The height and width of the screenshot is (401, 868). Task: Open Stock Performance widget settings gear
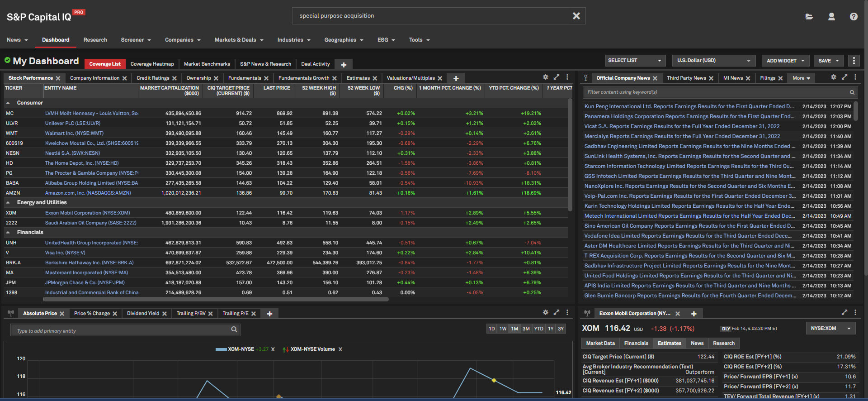pos(546,77)
